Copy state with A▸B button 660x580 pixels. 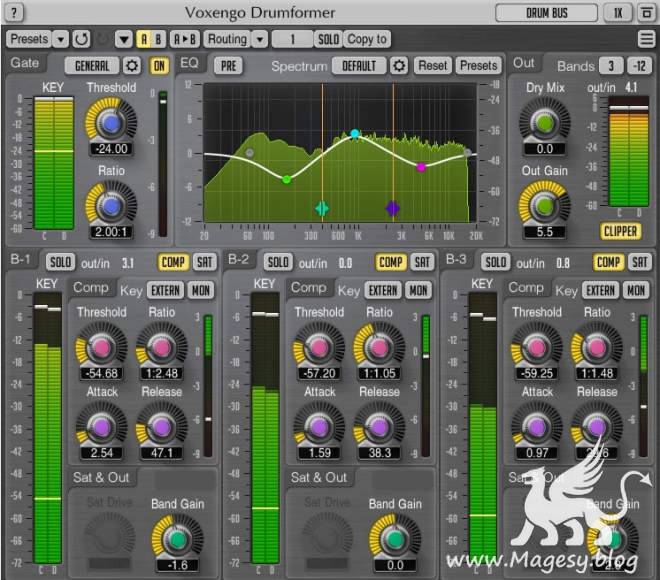point(184,39)
